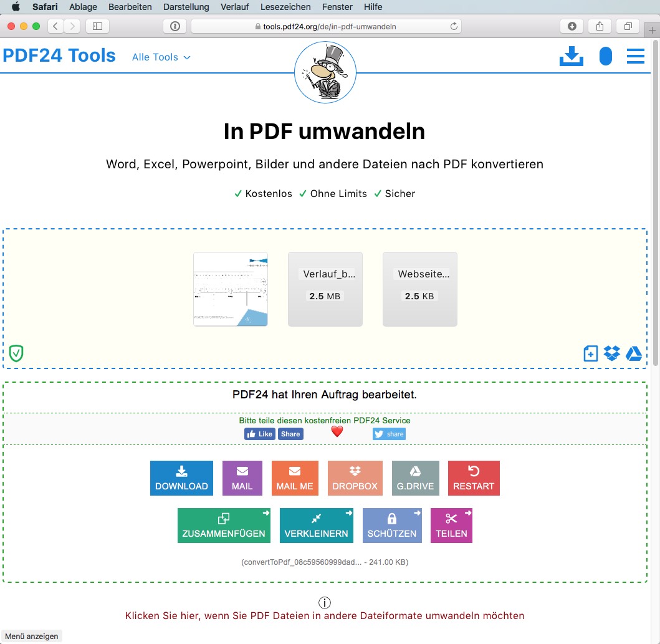Send the result to G.DRIVE
This screenshot has width=660, height=644.
pyautogui.click(x=415, y=478)
